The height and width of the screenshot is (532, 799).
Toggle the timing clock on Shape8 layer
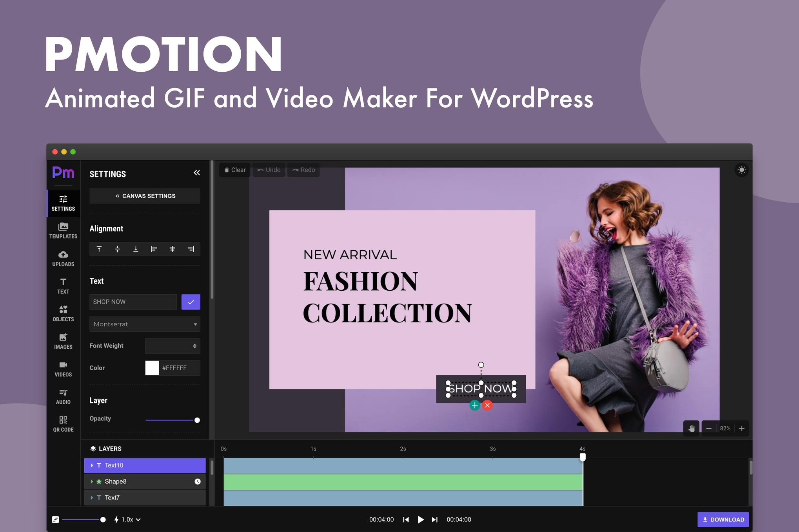[x=198, y=481]
